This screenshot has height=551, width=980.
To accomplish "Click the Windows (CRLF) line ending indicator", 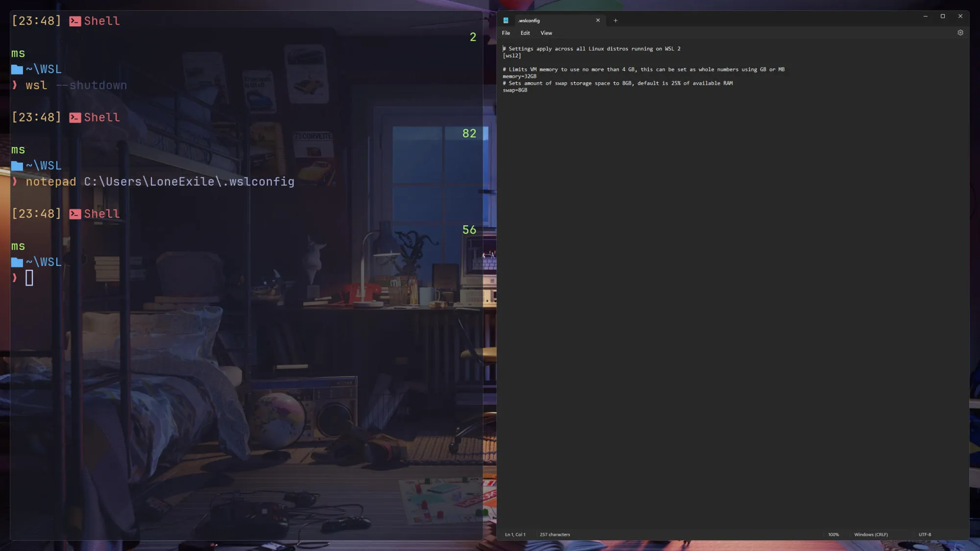I will (871, 534).
